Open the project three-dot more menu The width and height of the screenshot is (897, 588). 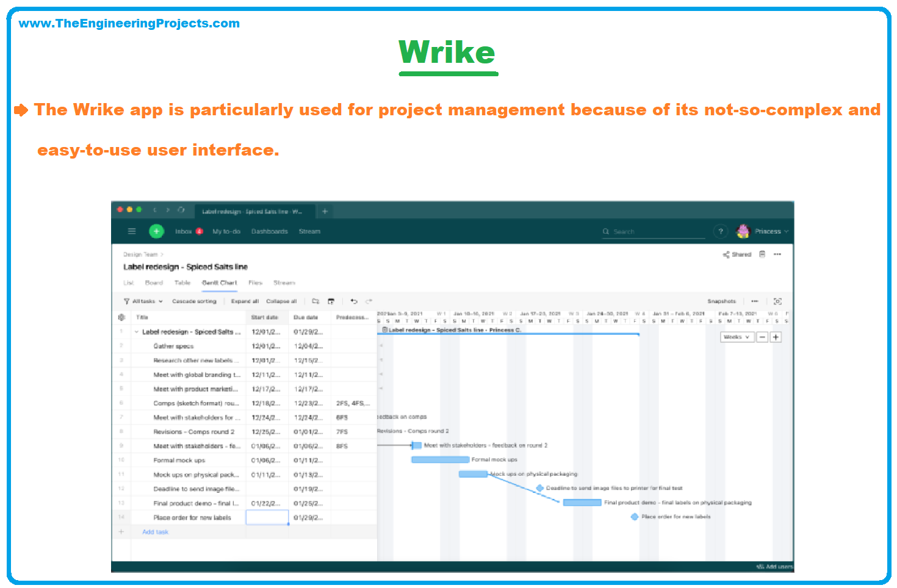click(777, 254)
